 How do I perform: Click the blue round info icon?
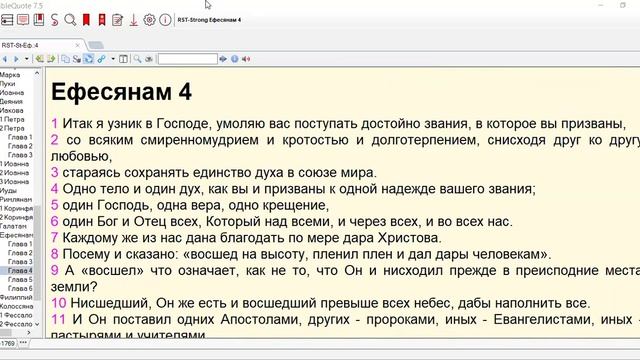[x=235, y=59]
